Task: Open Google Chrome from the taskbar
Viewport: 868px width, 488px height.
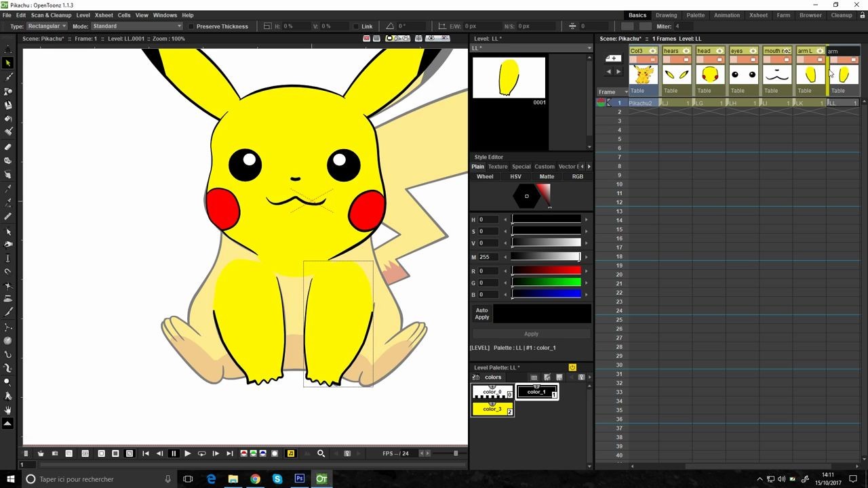Action: click(255, 479)
